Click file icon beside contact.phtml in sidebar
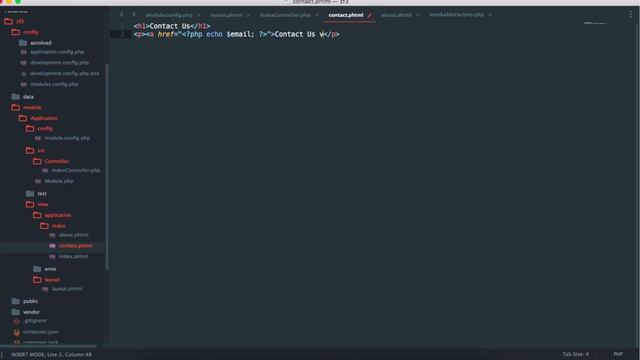 pyautogui.click(x=52, y=246)
